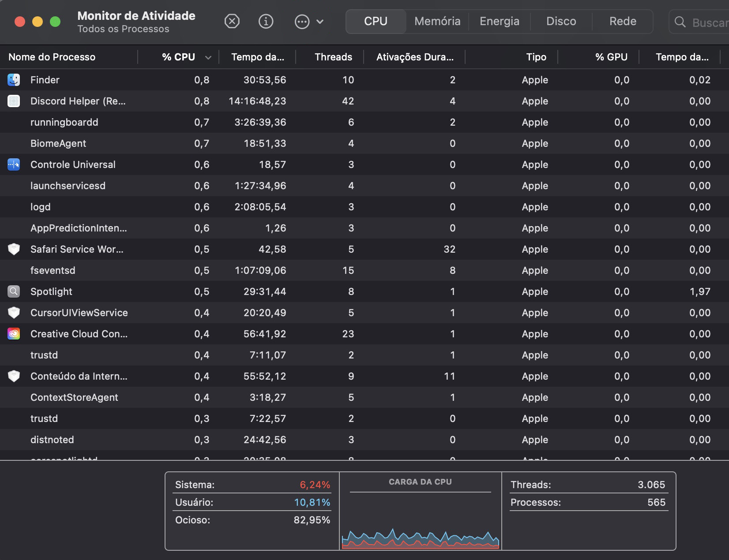Sort processes by the Threads column header
The height and width of the screenshot is (560, 729).
point(333,57)
